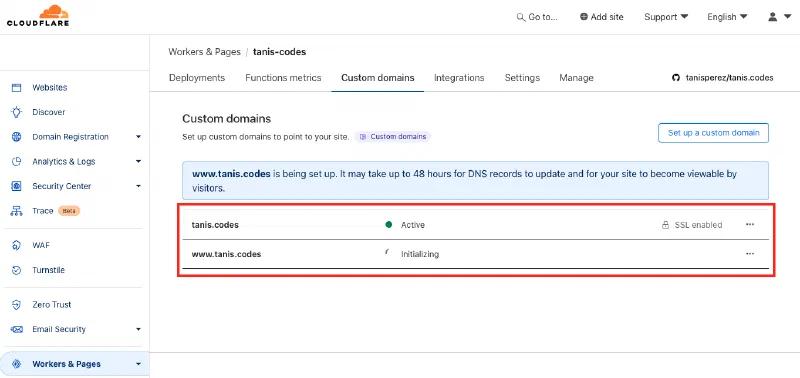The width and height of the screenshot is (800, 378).
Task: Expand the Analytics & Logs submenu arrow
Action: click(x=138, y=162)
